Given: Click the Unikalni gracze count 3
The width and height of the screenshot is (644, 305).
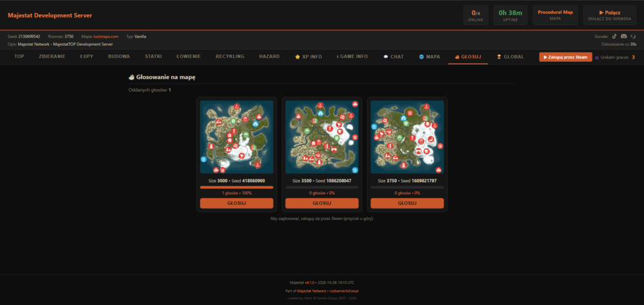Looking at the screenshot, I should (633, 57).
